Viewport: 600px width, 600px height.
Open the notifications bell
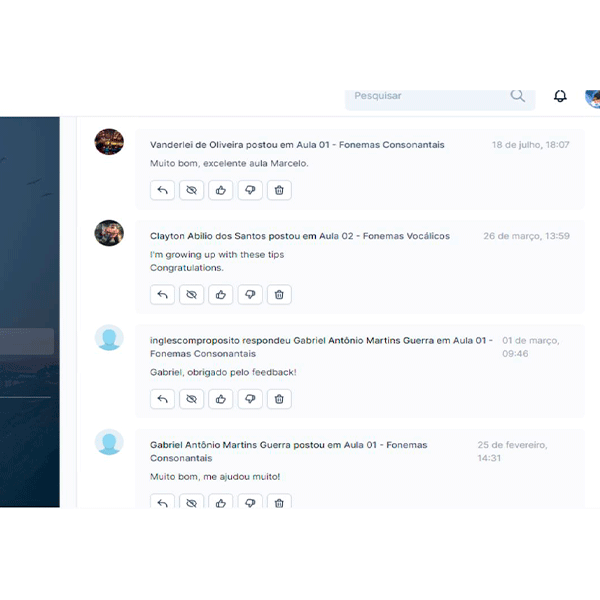pyautogui.click(x=560, y=96)
